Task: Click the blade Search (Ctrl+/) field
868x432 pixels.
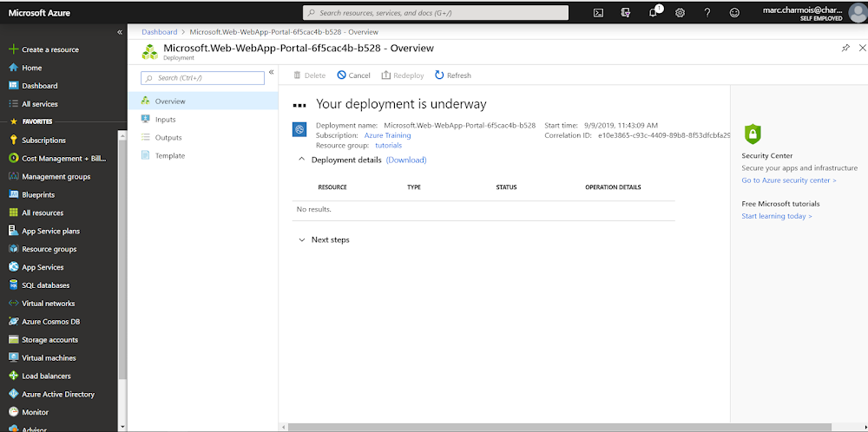Action: click(202, 78)
